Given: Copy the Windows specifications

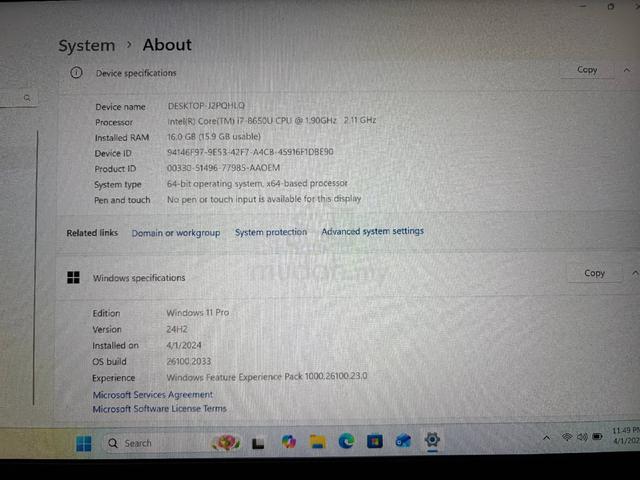Looking at the screenshot, I should point(594,273).
